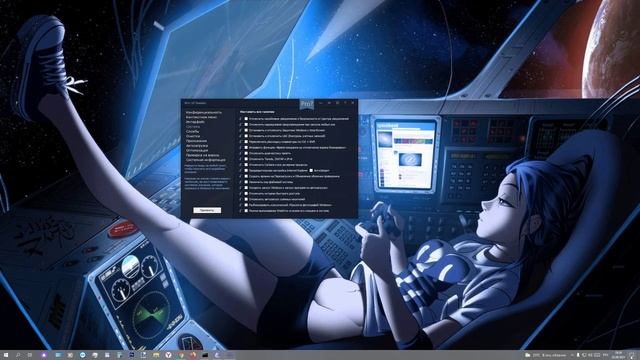Tick the UAC disable checkbox
Image resolution: width=640 pixels, height=360 pixels.
[246, 136]
